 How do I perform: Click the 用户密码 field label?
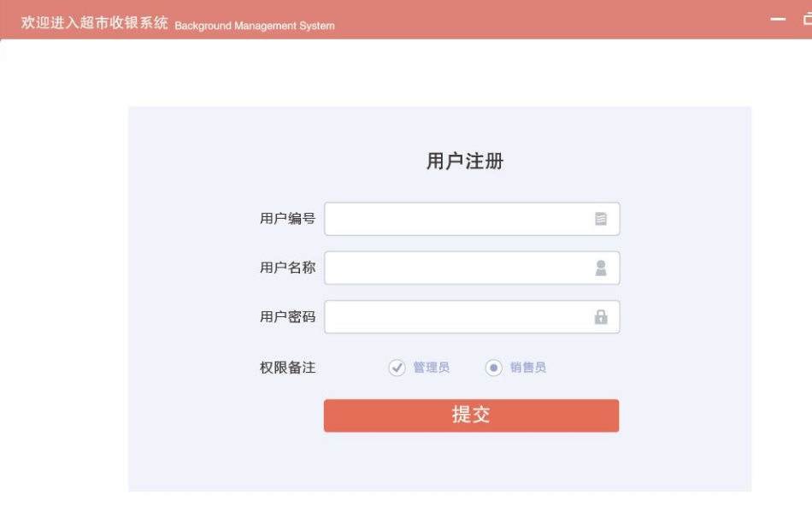pos(287,317)
